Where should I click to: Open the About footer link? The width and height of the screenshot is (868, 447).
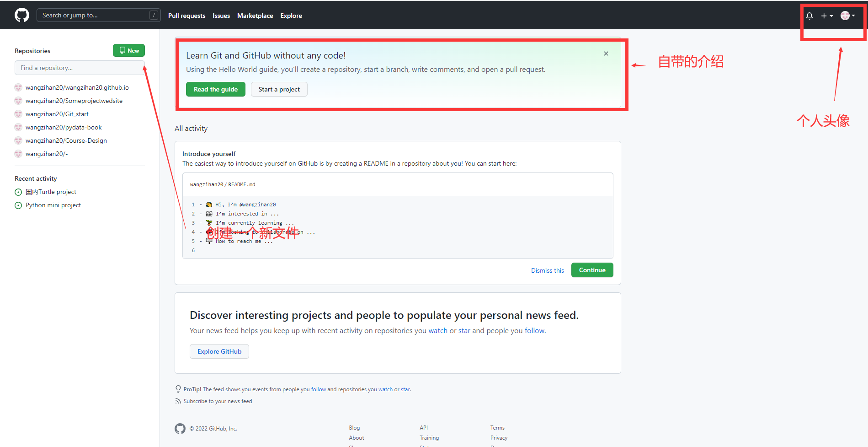click(357, 438)
